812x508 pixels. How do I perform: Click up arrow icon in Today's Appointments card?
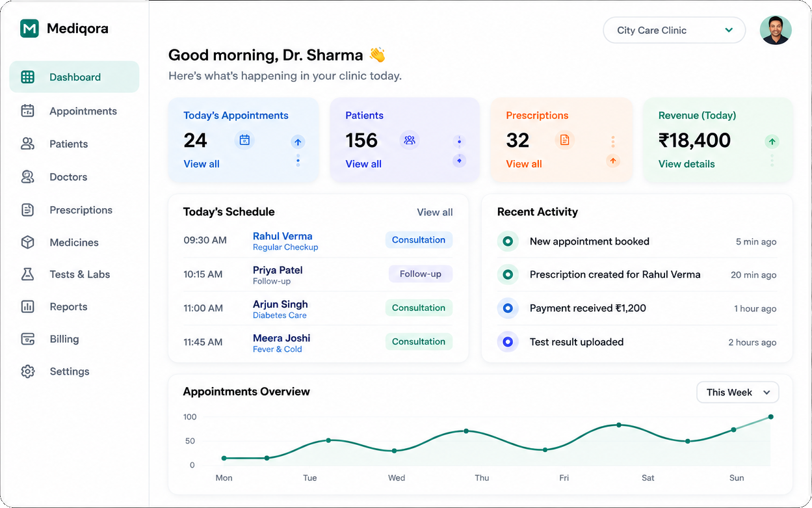(x=298, y=142)
